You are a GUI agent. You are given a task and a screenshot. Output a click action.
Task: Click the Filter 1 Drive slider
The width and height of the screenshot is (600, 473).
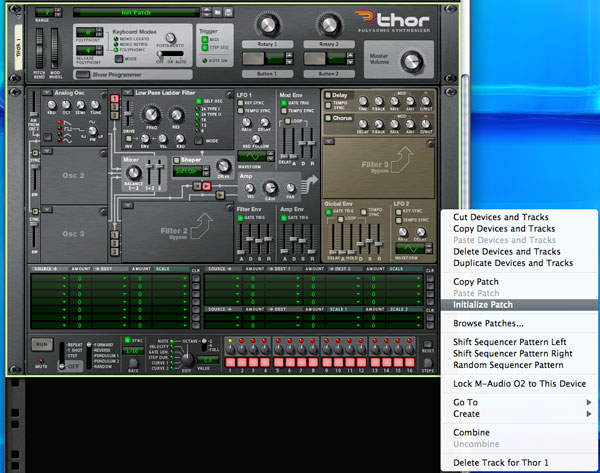pyautogui.click(x=127, y=113)
